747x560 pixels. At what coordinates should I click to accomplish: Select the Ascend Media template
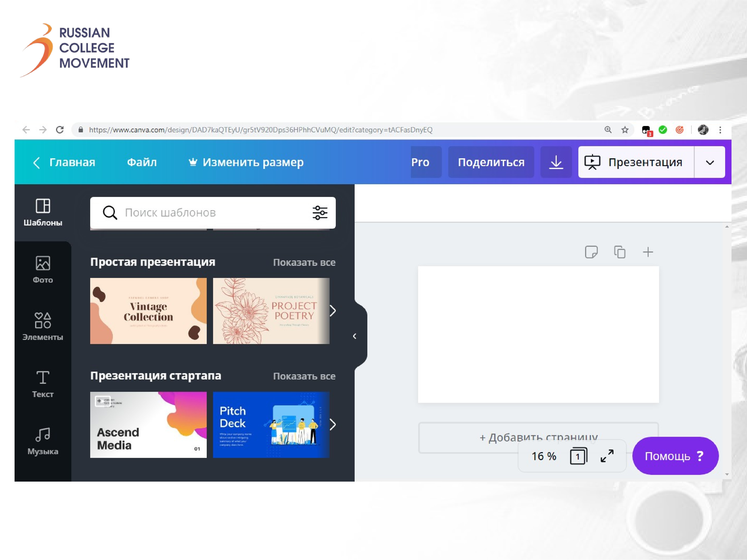point(148,425)
